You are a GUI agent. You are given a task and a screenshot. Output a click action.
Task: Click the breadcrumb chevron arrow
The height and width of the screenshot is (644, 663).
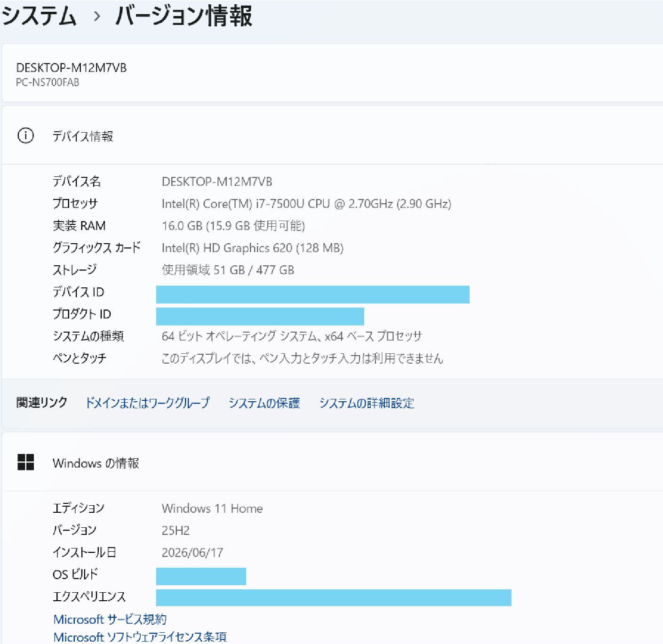click(97, 16)
